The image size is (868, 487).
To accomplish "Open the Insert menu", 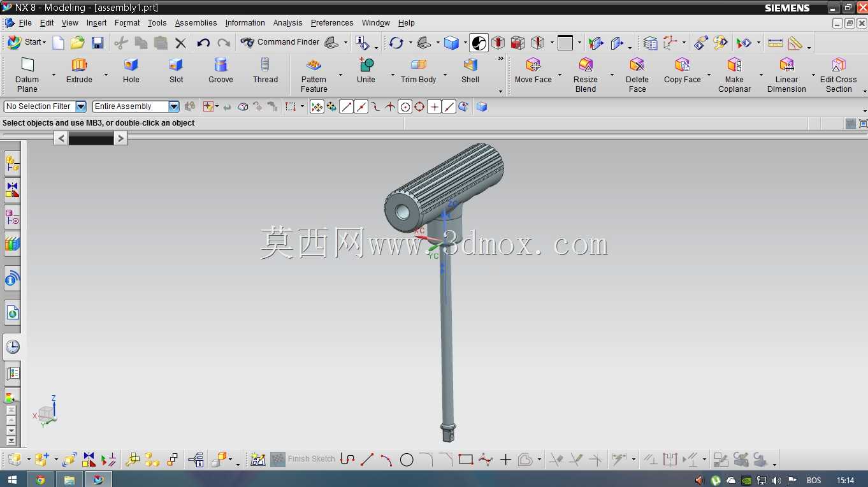I will pyautogui.click(x=96, y=23).
